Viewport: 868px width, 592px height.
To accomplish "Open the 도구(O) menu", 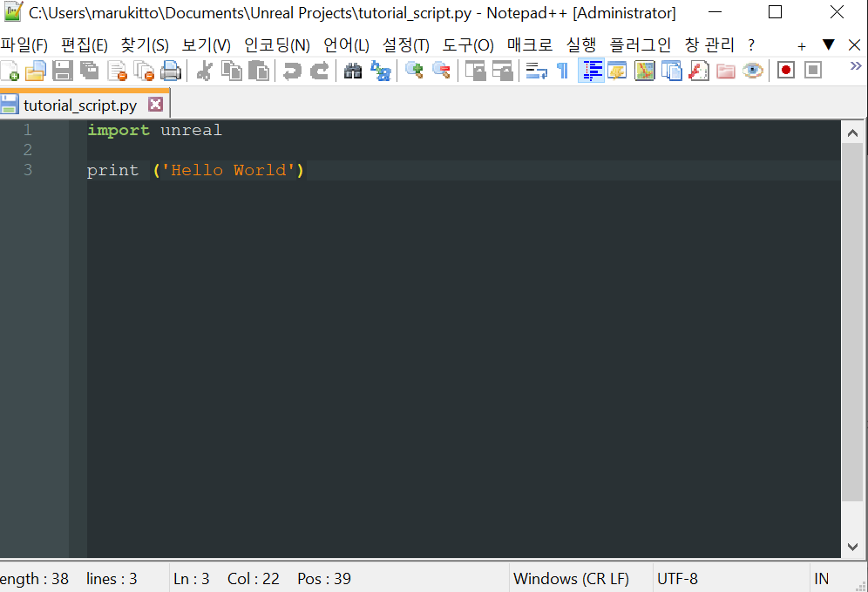I will tap(468, 44).
